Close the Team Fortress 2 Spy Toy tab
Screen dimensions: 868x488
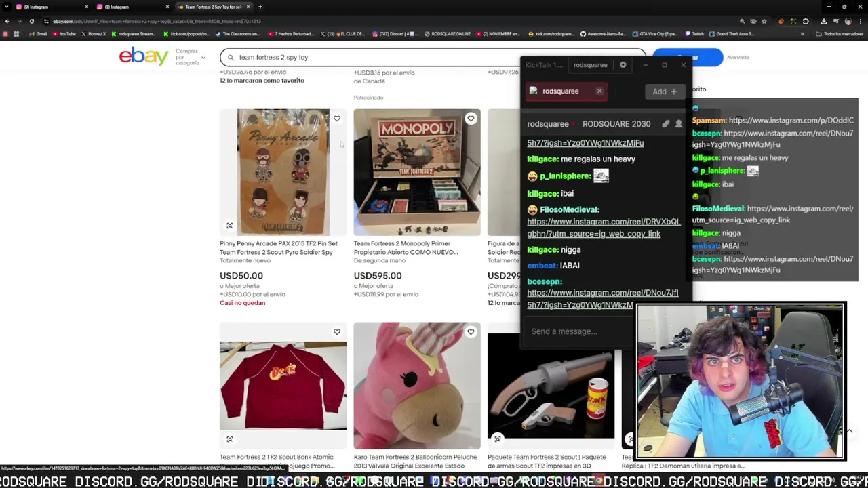click(x=248, y=7)
